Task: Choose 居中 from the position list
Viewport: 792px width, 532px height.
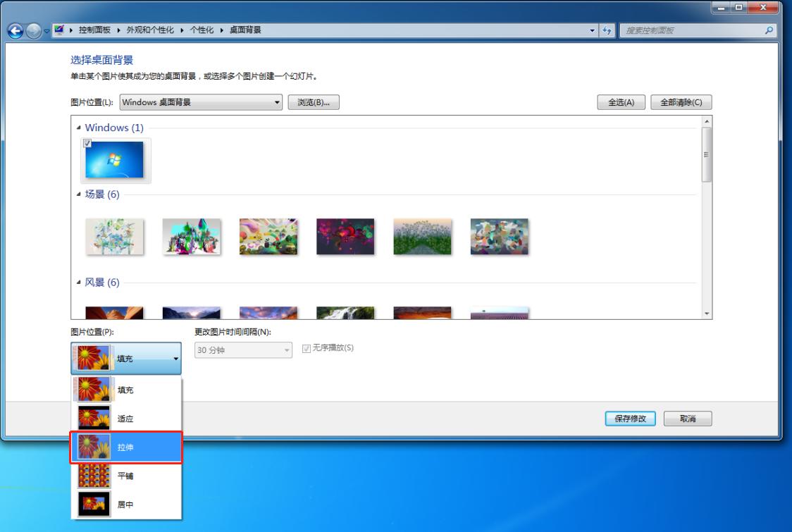Action: [x=126, y=505]
